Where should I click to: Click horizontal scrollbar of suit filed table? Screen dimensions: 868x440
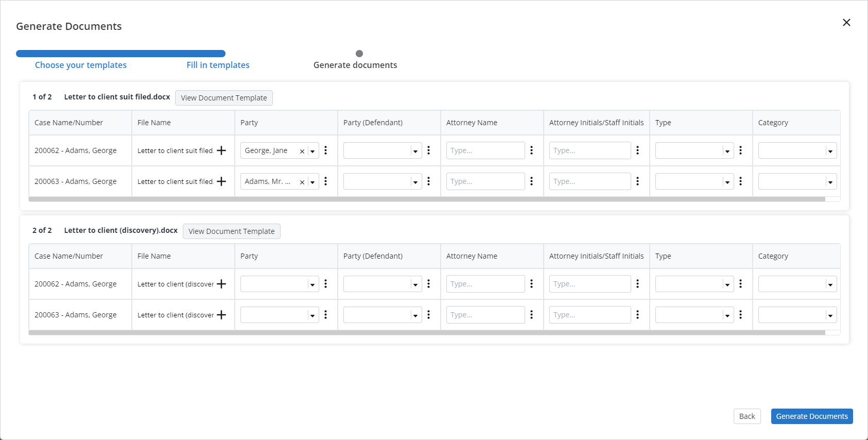coord(427,199)
